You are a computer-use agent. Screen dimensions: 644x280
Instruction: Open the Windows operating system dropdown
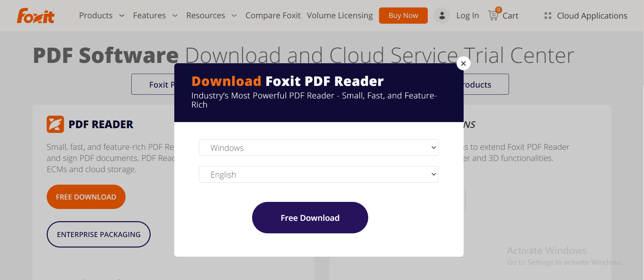coord(318,147)
